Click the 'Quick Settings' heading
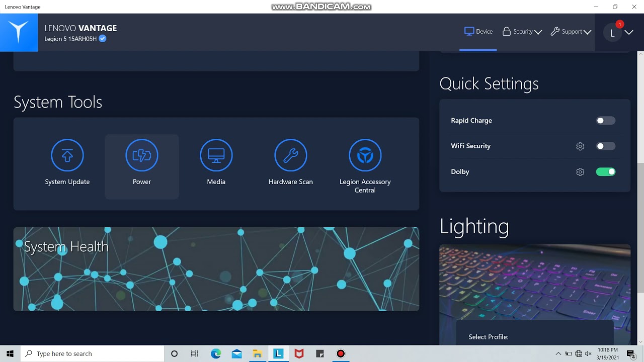Viewport: 644px width, 362px height. coord(489,83)
